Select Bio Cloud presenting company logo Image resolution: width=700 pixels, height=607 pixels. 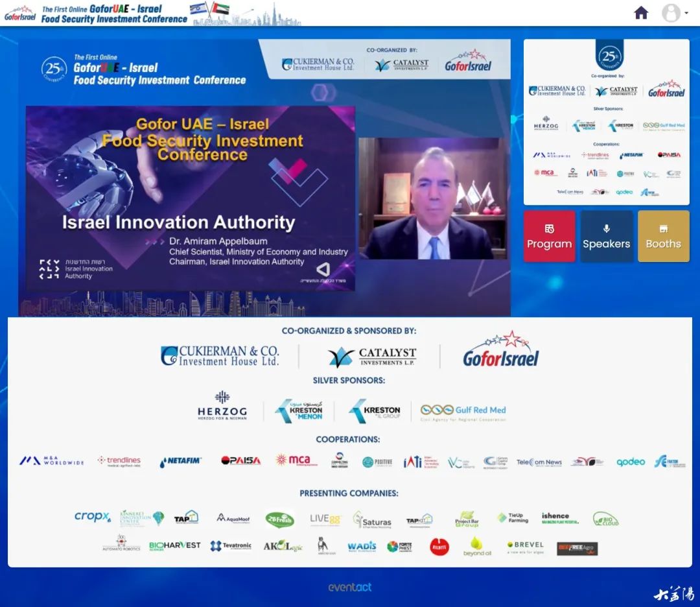click(x=606, y=519)
